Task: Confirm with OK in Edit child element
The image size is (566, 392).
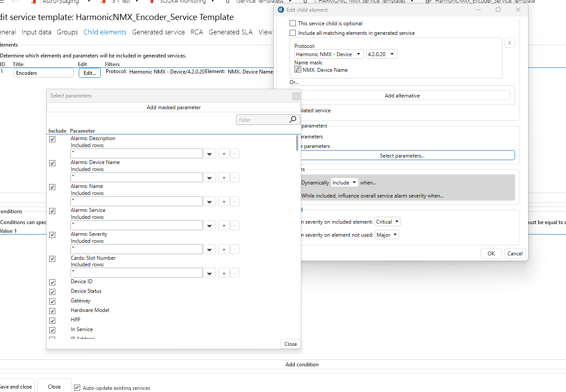Action: [491, 254]
